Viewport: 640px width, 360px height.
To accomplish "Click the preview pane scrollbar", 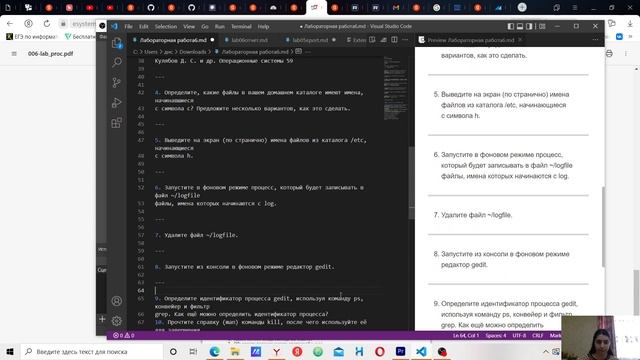I will [x=603, y=227].
